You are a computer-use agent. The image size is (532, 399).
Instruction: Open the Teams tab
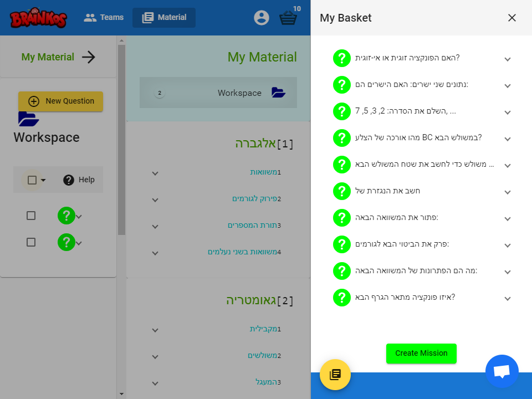(104, 17)
